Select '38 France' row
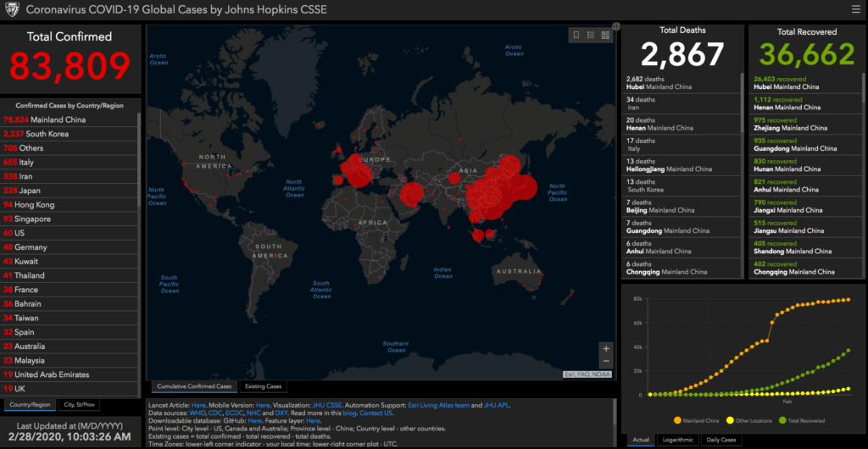 click(x=70, y=290)
